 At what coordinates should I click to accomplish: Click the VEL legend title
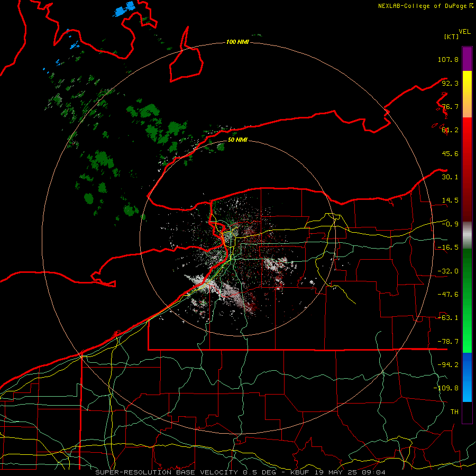[x=464, y=32]
